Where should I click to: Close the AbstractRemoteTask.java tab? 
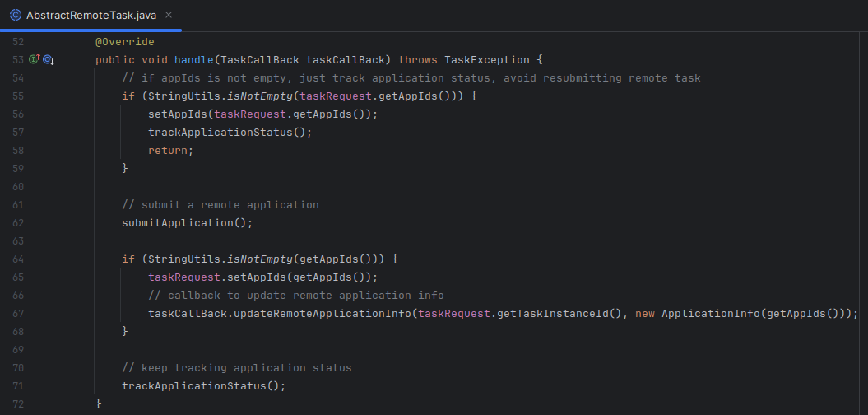coord(169,15)
